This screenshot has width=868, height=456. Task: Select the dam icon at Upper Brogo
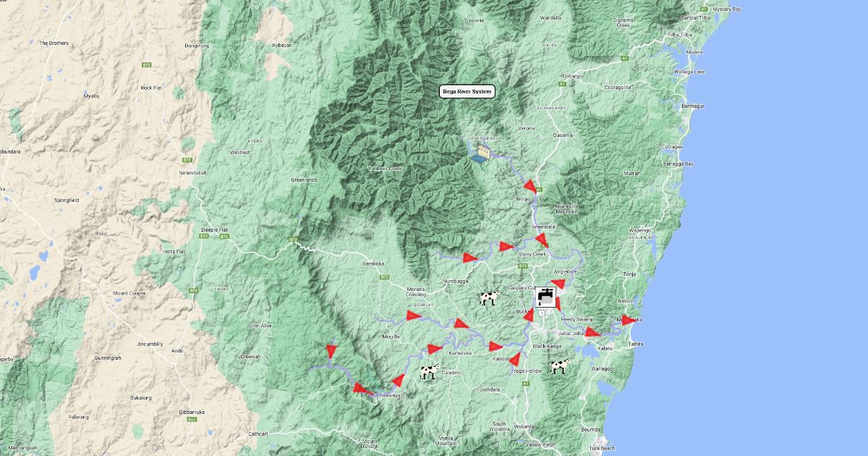(480, 152)
